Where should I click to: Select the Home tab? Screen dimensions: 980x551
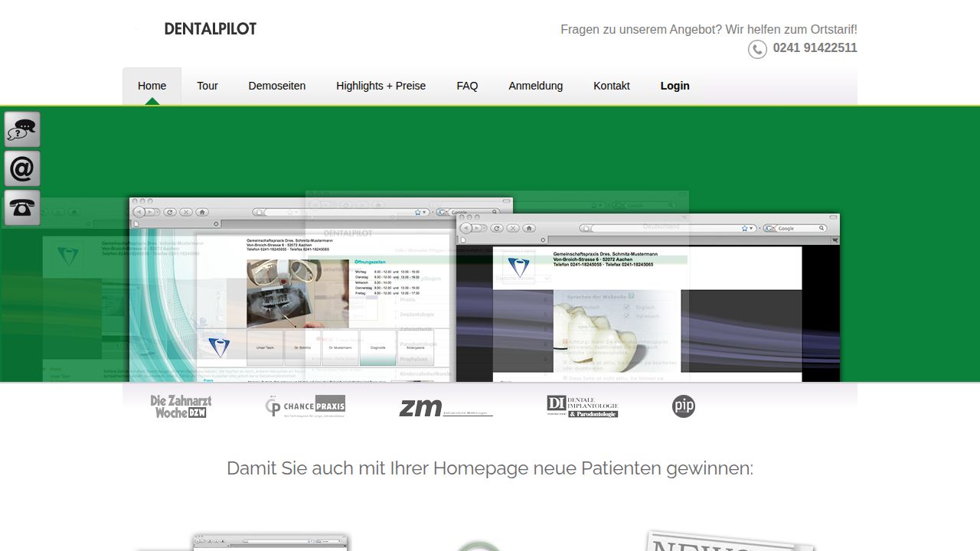152,86
